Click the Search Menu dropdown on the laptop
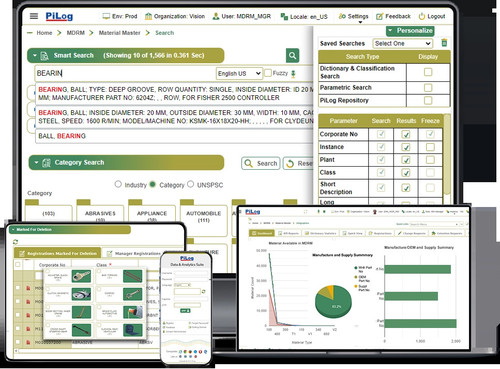The height and width of the screenshot is (369, 500). [x=436, y=224]
